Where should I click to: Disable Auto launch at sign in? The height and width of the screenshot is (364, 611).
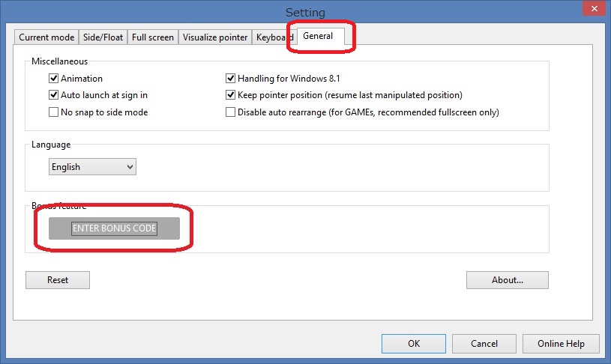point(54,95)
